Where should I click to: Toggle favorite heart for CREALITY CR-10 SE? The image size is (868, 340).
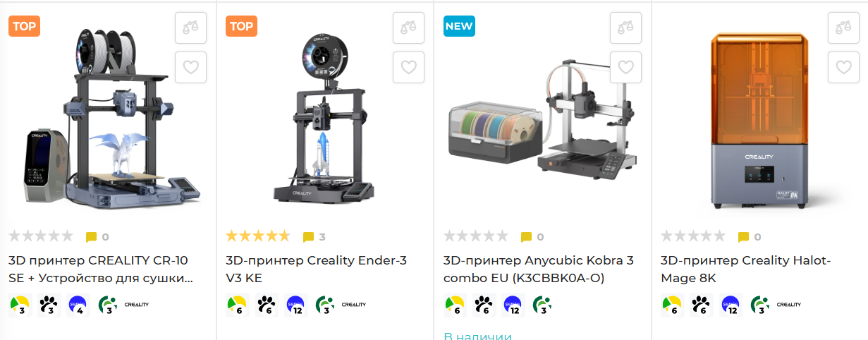pyautogui.click(x=190, y=67)
